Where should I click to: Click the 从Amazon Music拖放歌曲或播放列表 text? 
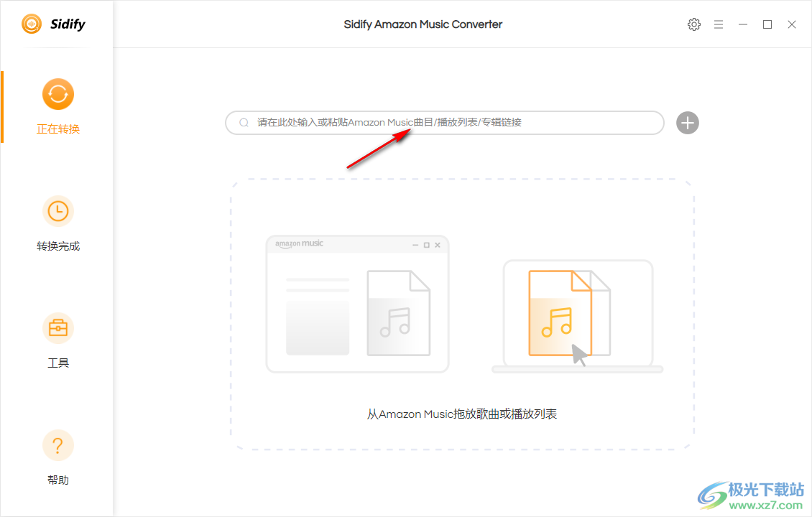[462, 414]
